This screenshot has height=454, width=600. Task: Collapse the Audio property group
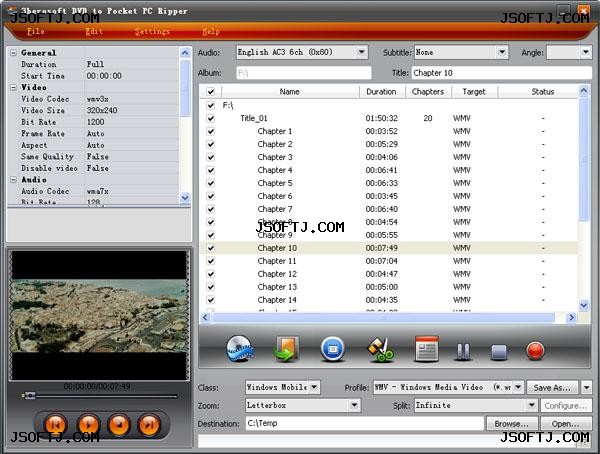tap(13, 179)
